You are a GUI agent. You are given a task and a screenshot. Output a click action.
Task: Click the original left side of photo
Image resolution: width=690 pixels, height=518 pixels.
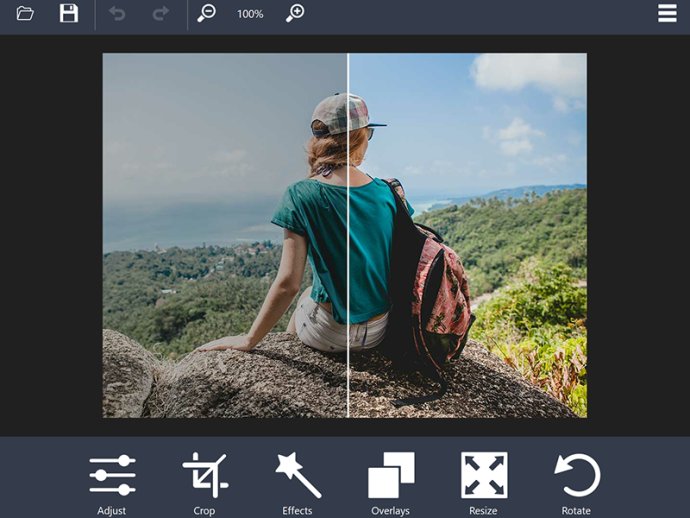[x=225, y=235]
